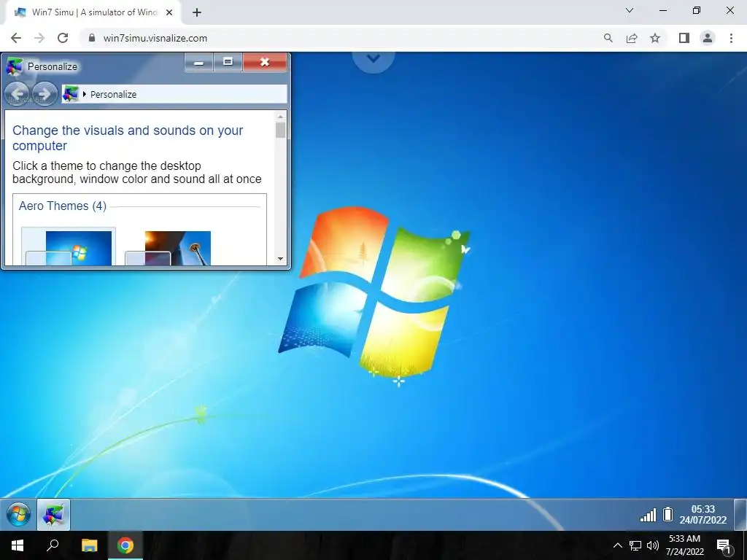The width and height of the screenshot is (747, 560).
Task: Bookmark this page with the star icon
Action: (x=655, y=38)
